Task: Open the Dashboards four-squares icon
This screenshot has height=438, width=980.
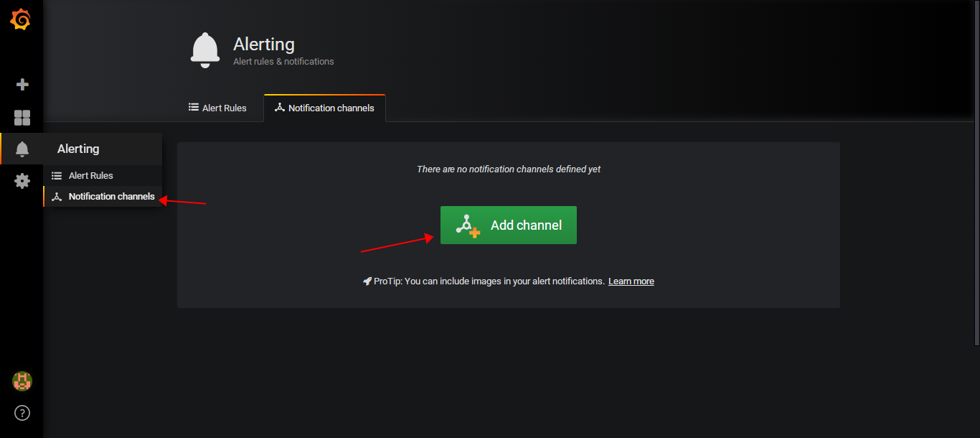Action: click(22, 118)
